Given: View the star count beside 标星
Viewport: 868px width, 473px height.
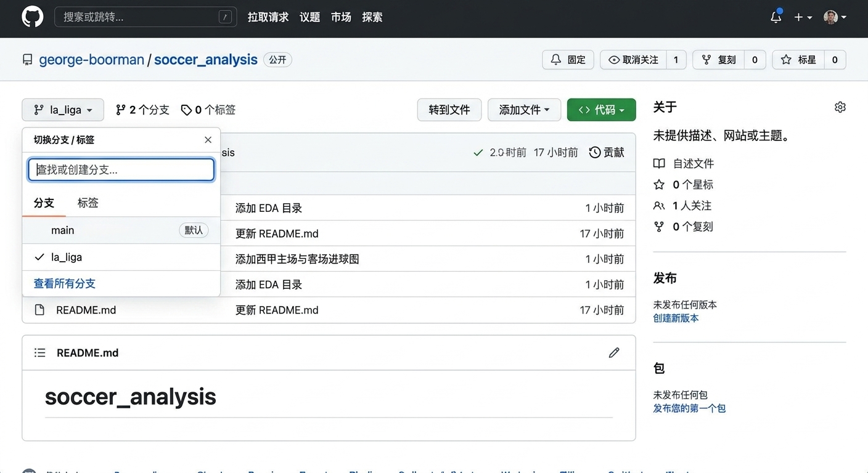Looking at the screenshot, I should pos(835,60).
